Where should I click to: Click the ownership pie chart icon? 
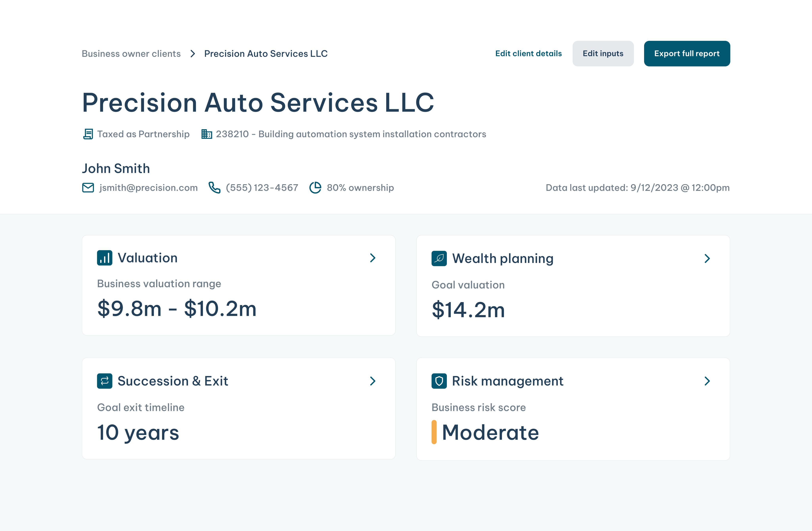coord(315,188)
